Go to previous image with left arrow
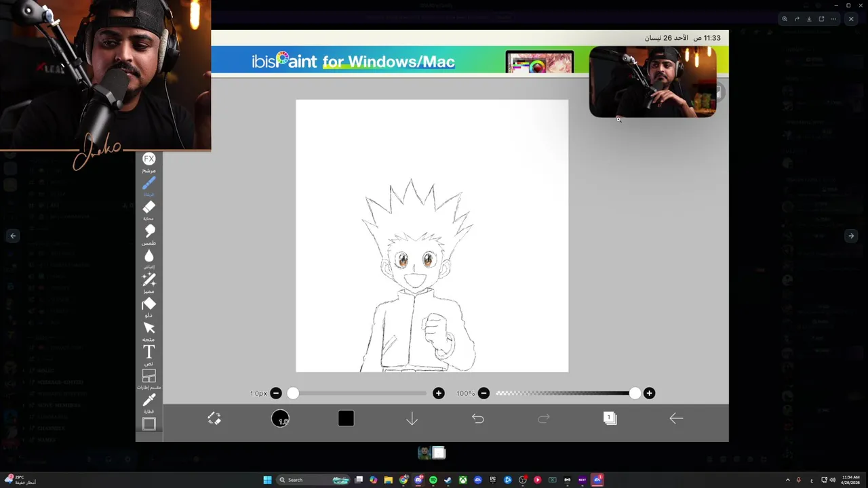 pos(13,236)
